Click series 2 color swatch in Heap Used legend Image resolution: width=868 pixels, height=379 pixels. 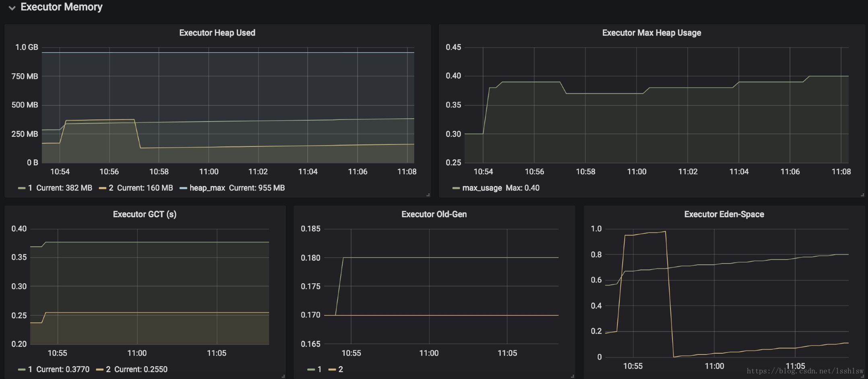pos(103,188)
